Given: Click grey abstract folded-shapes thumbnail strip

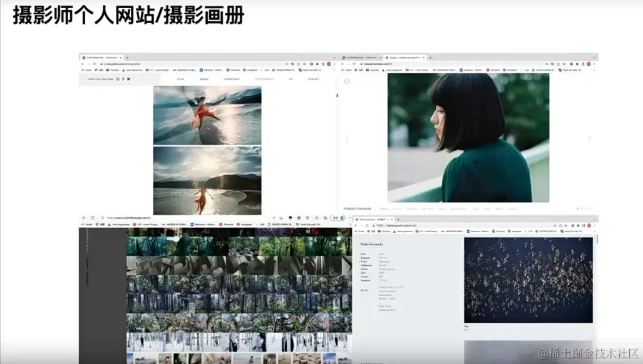Looking at the screenshot, I should (239, 265).
